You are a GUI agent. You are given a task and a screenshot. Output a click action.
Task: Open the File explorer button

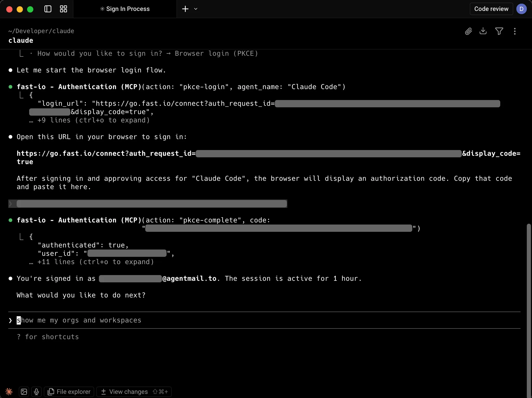tap(69, 391)
